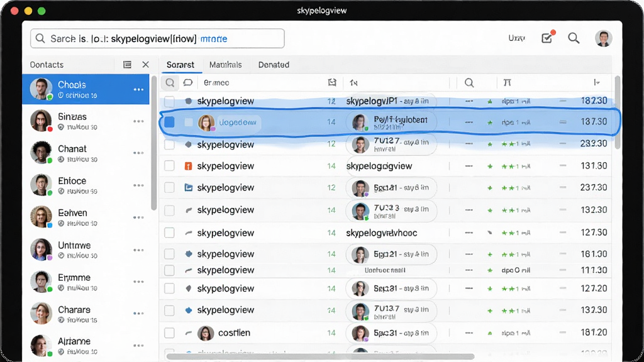Open more options for Charare contact
Screen dimensions: 644x362
point(138,314)
